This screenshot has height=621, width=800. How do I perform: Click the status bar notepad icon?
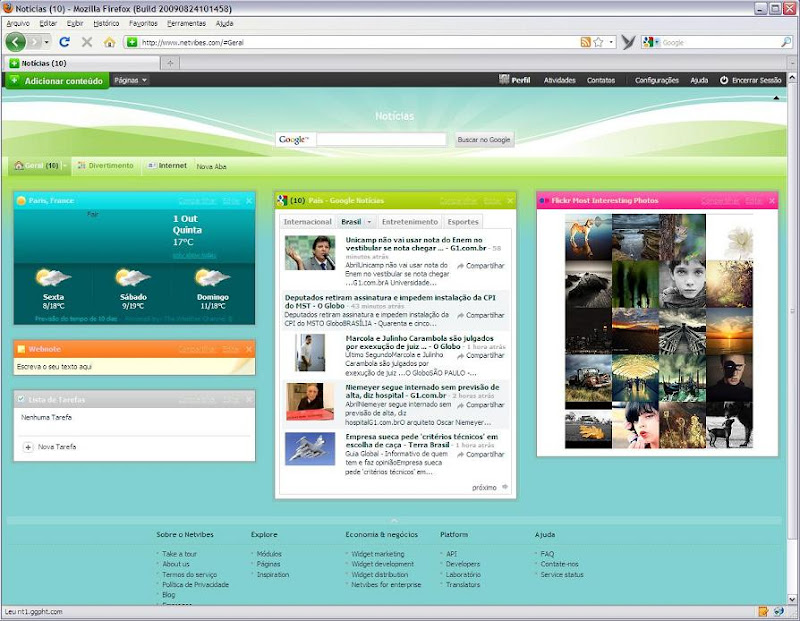pyautogui.click(x=763, y=611)
